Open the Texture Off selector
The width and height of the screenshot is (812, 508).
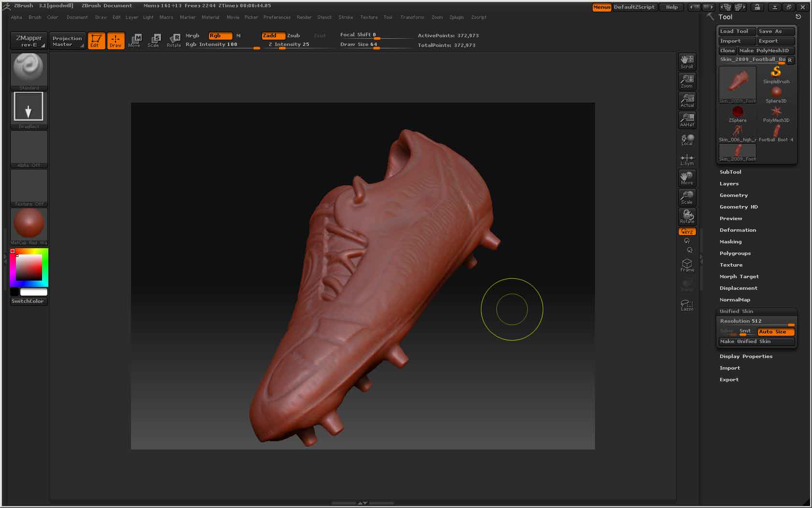29,187
